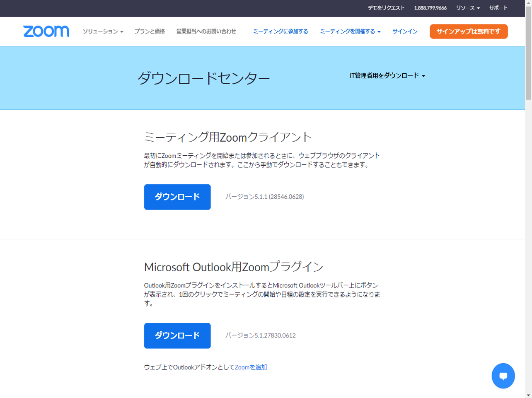Screen dimensions: 532x398
Task: Open プランと価格 page
Action: (x=150, y=31)
